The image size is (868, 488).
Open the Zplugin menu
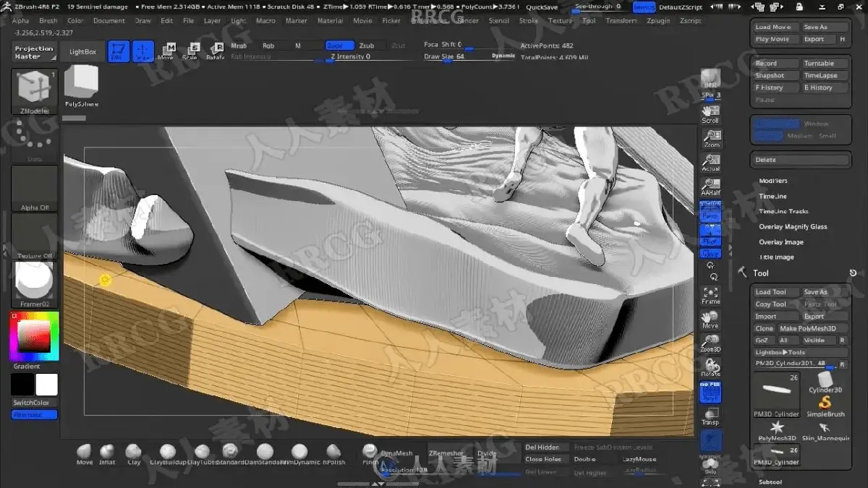tap(658, 21)
